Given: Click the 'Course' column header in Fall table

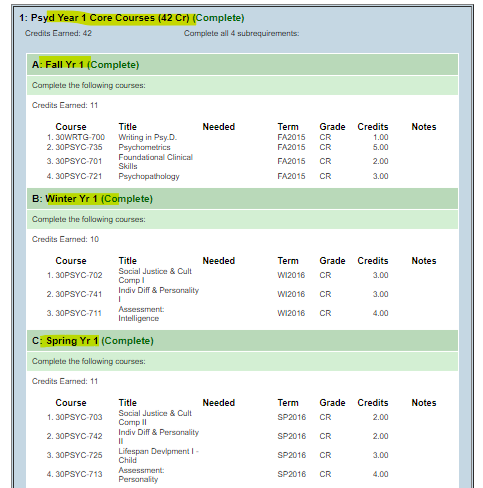Looking at the screenshot, I should (71, 127).
